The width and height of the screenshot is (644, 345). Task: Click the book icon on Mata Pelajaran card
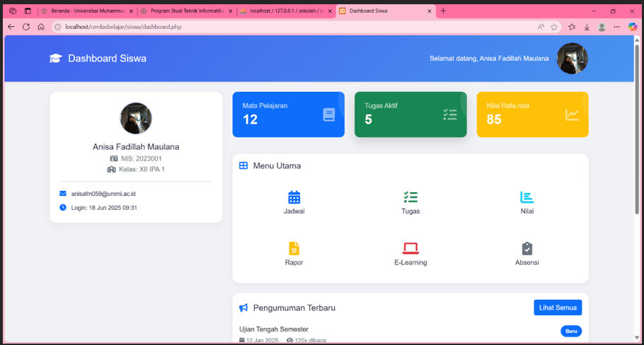[328, 115]
